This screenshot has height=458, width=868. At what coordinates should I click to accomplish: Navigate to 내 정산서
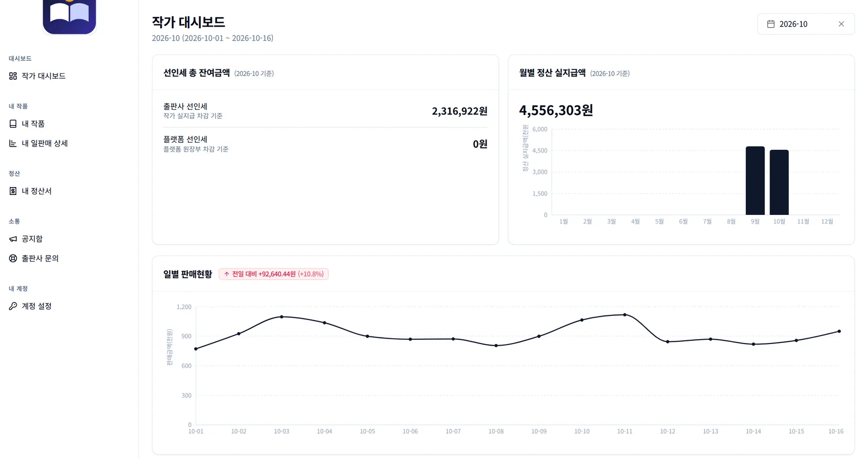[69, 191]
